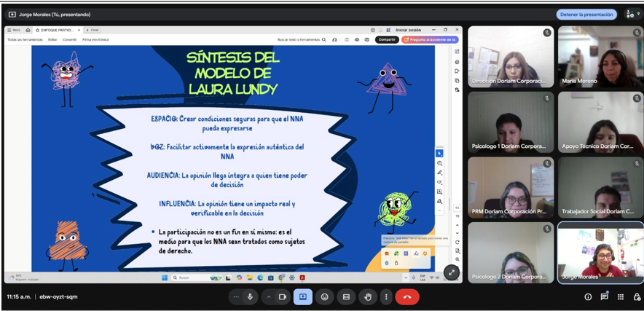644x311 pixels.
Task: Click Detener la presentación button
Action: pos(586,15)
